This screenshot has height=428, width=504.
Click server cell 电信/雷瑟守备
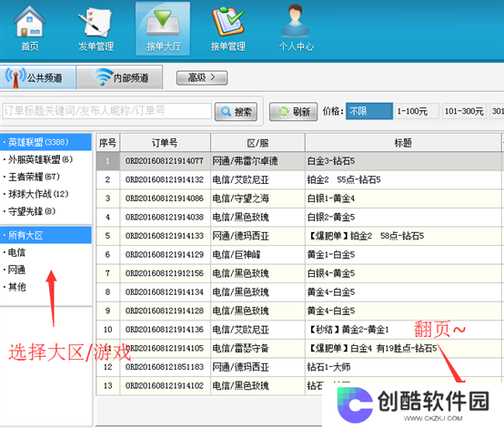coord(240,348)
